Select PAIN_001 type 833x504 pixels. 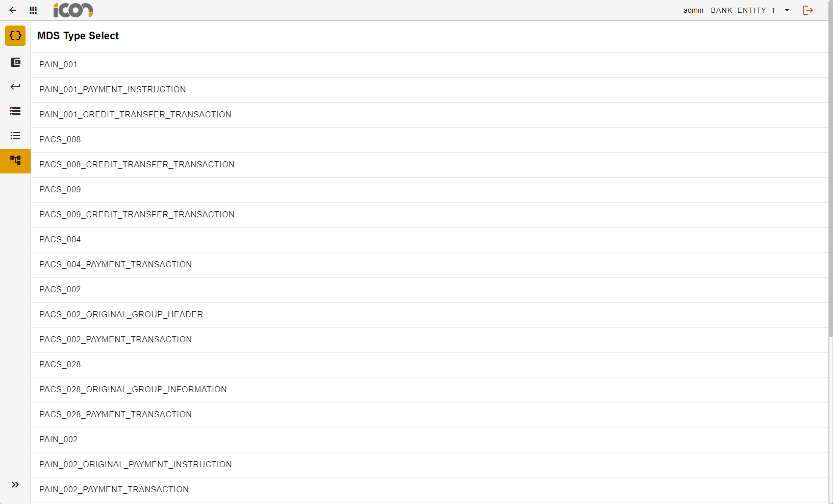pyautogui.click(x=58, y=65)
